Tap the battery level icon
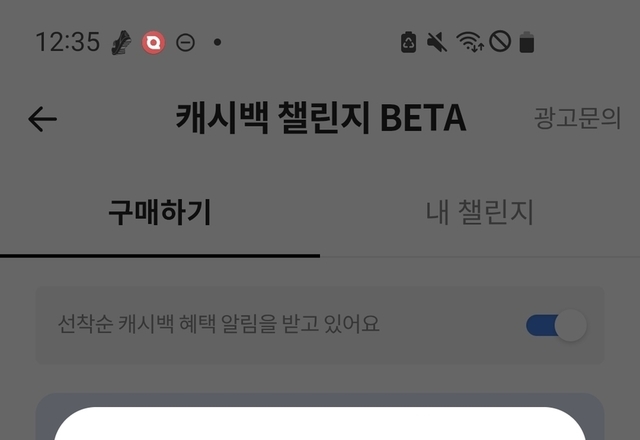Viewport: 640px width, 440px height. point(527,42)
